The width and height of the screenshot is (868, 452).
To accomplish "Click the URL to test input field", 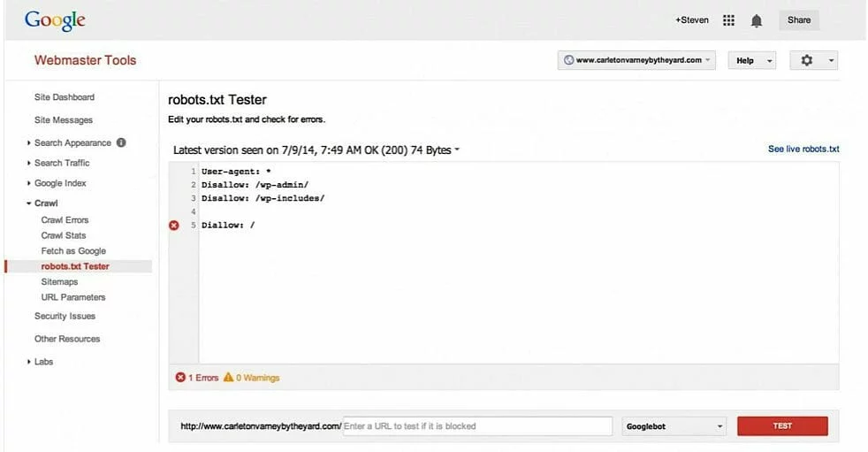I will (476, 426).
